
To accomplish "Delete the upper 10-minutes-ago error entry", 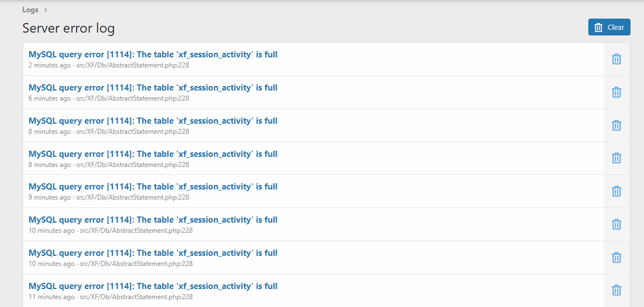I will click(x=616, y=224).
